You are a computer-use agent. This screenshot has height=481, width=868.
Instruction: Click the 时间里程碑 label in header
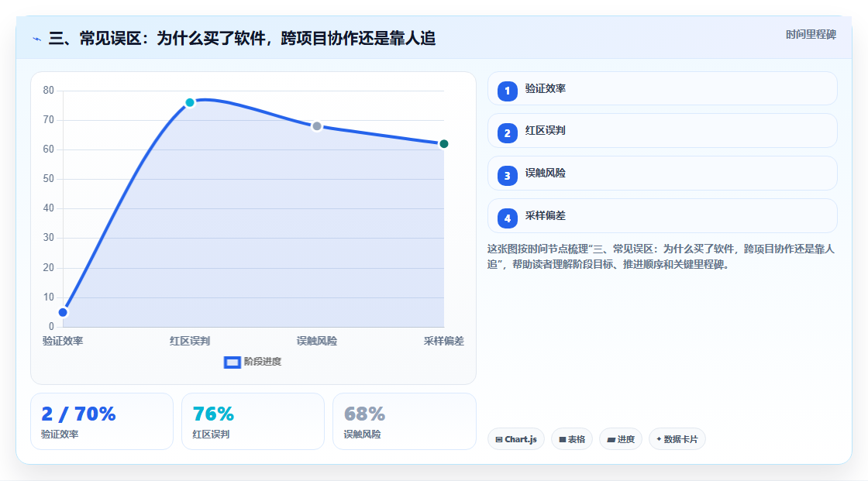[x=811, y=34]
